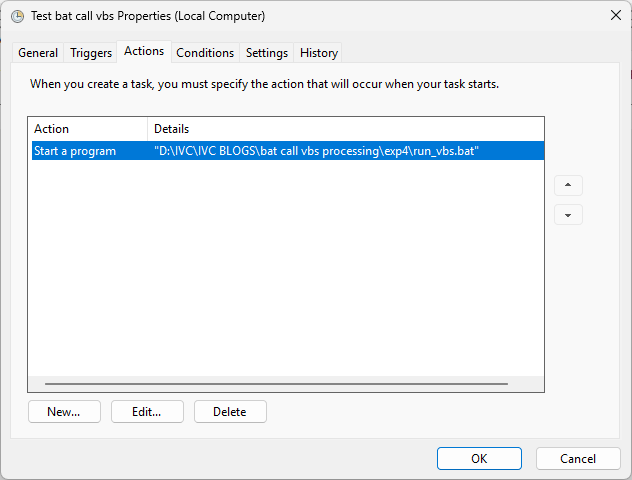Select the Actions tab
632x480 pixels.
(x=144, y=51)
